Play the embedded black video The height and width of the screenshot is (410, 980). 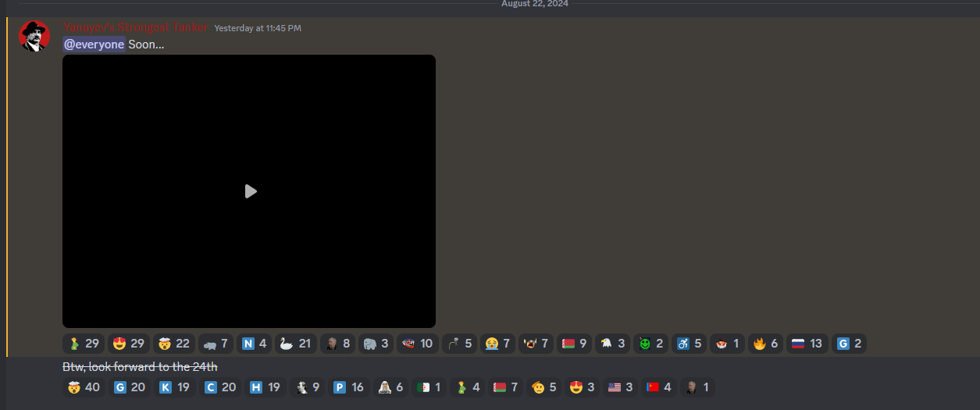coord(250,191)
